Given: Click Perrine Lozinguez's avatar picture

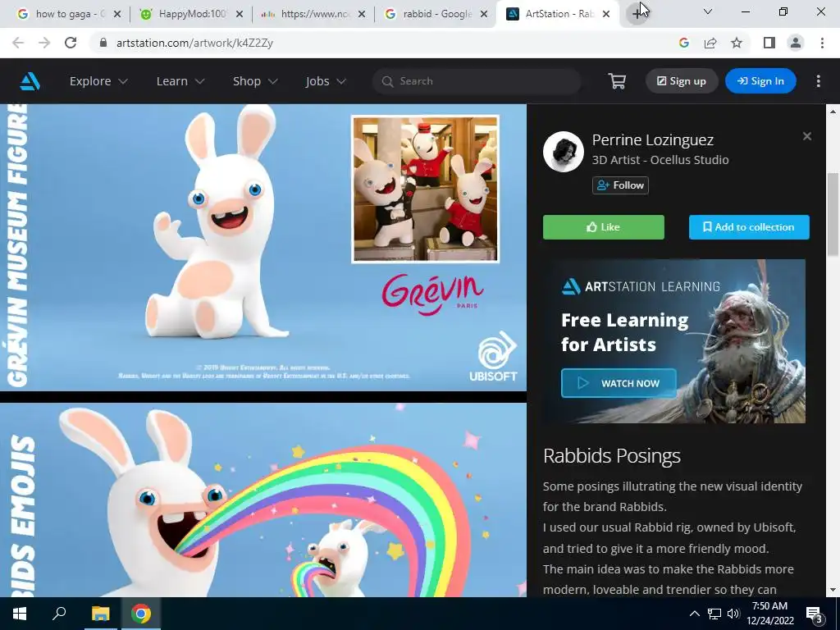Looking at the screenshot, I should coord(563,152).
